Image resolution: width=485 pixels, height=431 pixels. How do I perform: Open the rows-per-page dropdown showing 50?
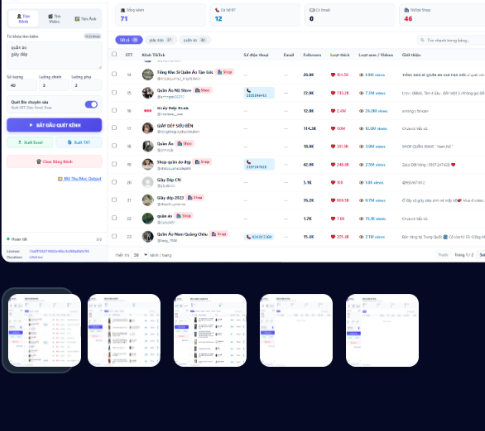click(x=140, y=255)
